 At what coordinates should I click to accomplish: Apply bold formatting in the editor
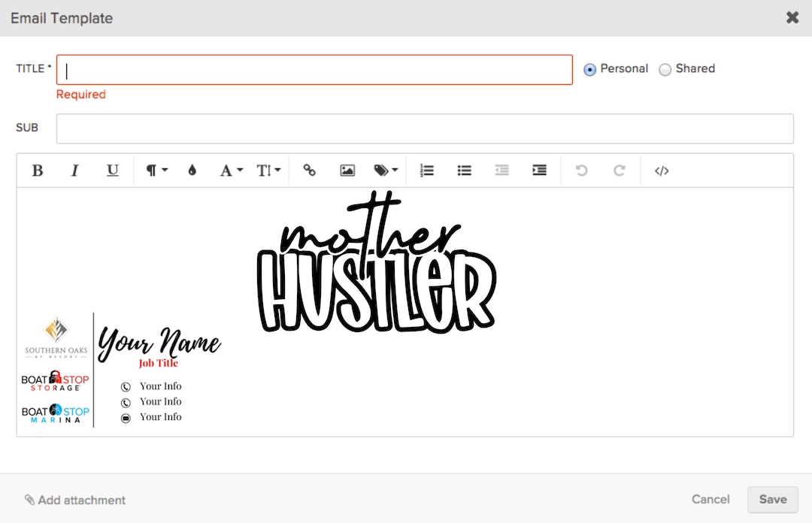tap(38, 171)
